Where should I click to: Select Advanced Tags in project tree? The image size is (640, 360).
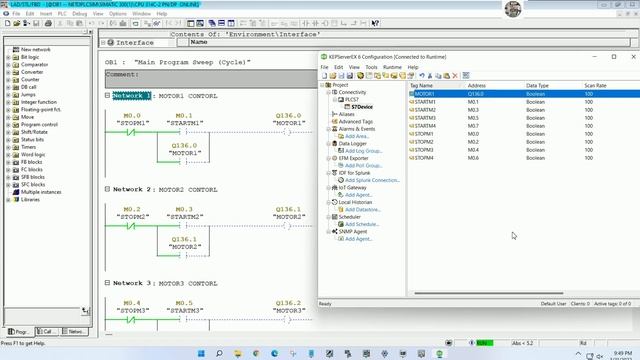coord(356,122)
